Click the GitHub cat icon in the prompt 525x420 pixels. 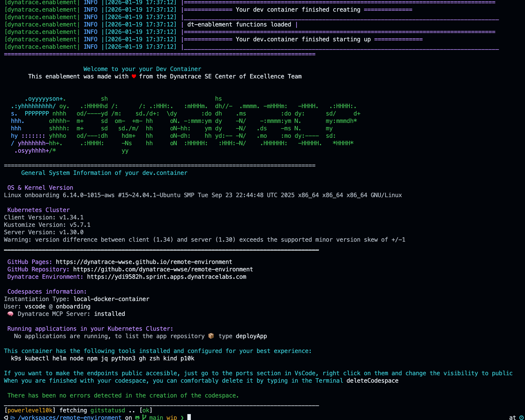point(137,418)
